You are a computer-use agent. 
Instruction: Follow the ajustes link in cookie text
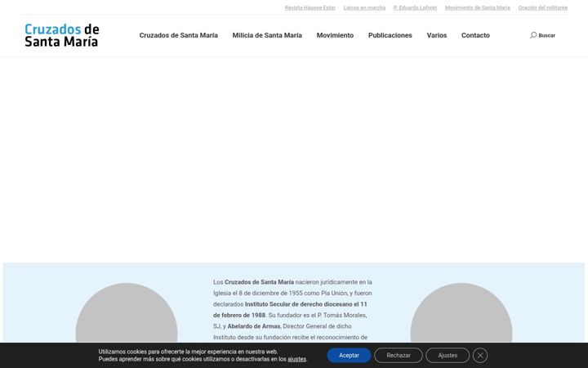tap(296, 359)
